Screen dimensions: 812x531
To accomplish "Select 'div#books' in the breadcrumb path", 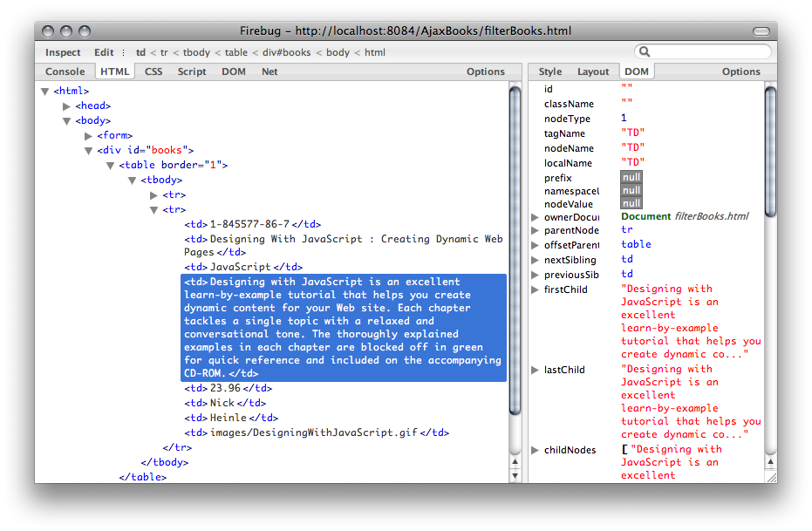I will [286, 52].
